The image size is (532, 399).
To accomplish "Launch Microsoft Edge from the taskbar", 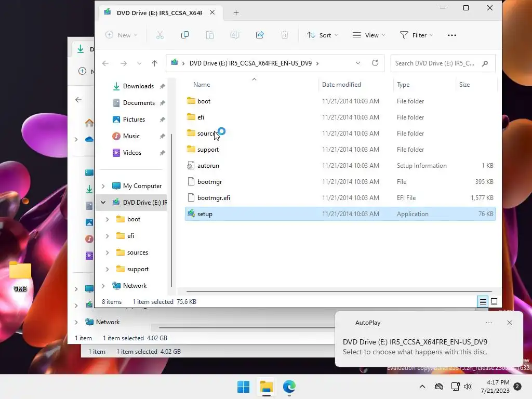I will click(289, 387).
